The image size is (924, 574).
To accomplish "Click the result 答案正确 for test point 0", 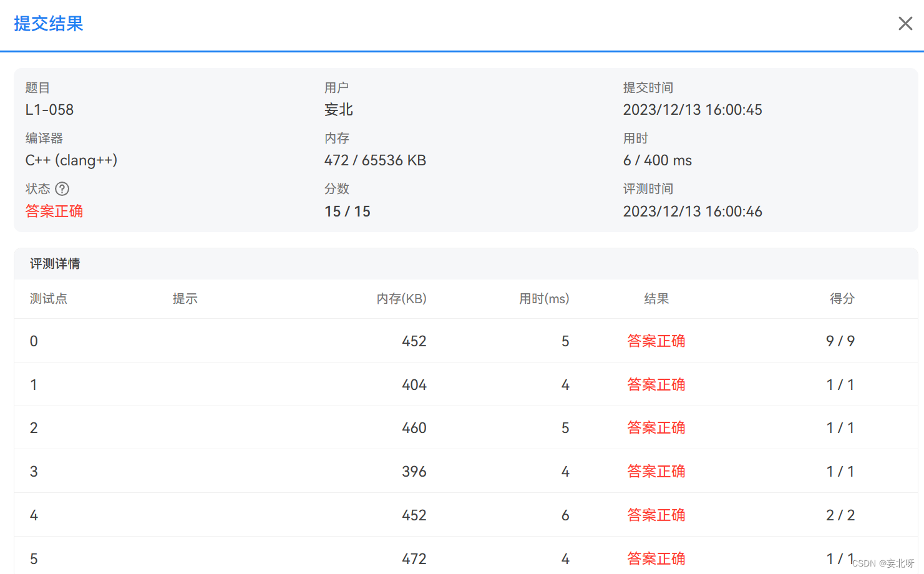I will pyautogui.click(x=656, y=341).
